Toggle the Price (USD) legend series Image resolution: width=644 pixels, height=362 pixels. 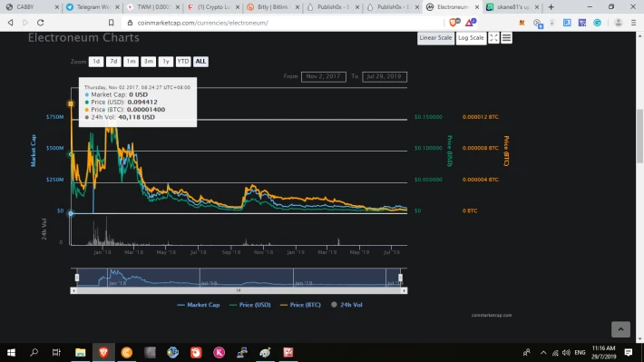click(250, 305)
